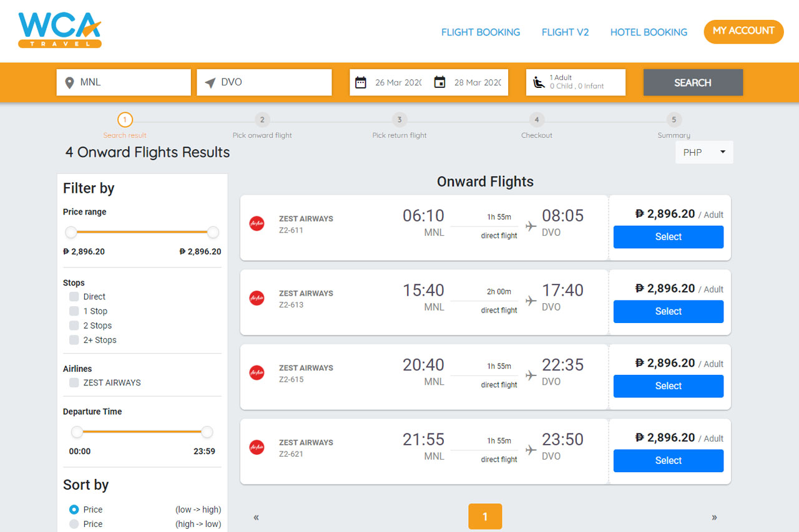Click the AirAsia logo on flight Z2-615
This screenshot has height=532, width=799.
(x=257, y=373)
